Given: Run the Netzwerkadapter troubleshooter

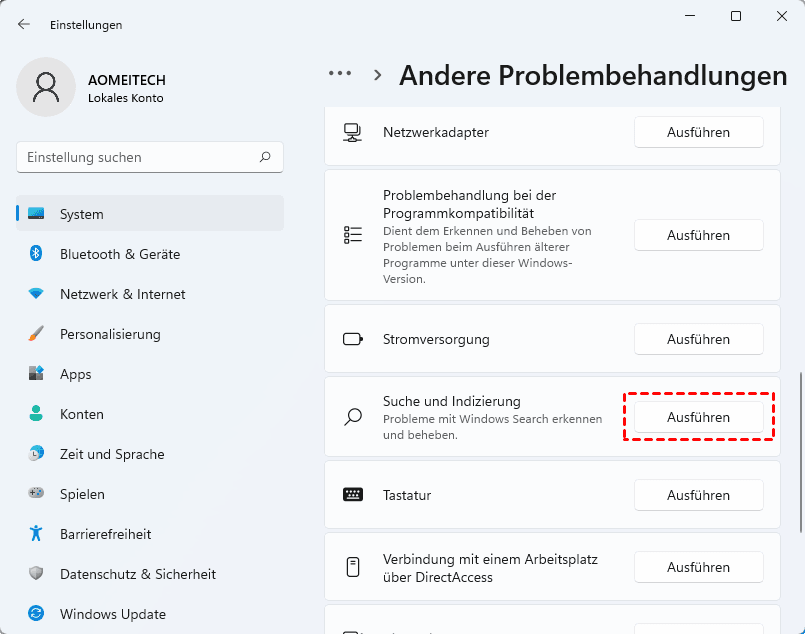Looking at the screenshot, I should point(698,132).
